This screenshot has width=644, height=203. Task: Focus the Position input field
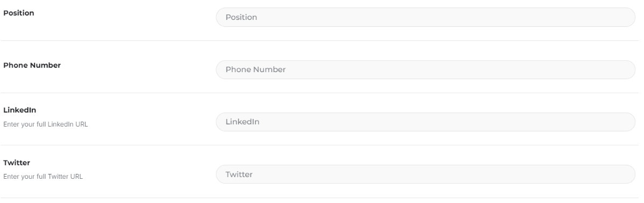pos(426,17)
